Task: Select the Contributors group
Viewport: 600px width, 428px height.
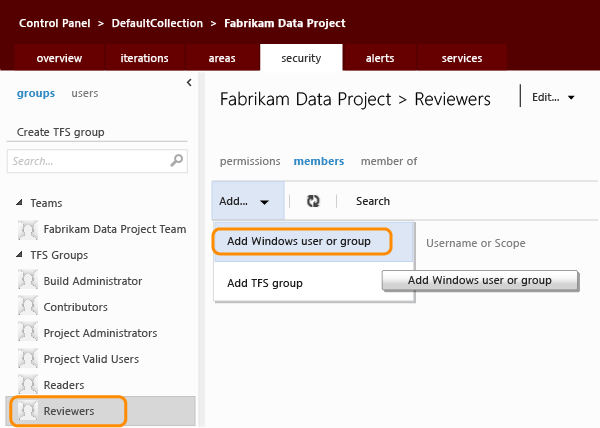Action: (75, 307)
